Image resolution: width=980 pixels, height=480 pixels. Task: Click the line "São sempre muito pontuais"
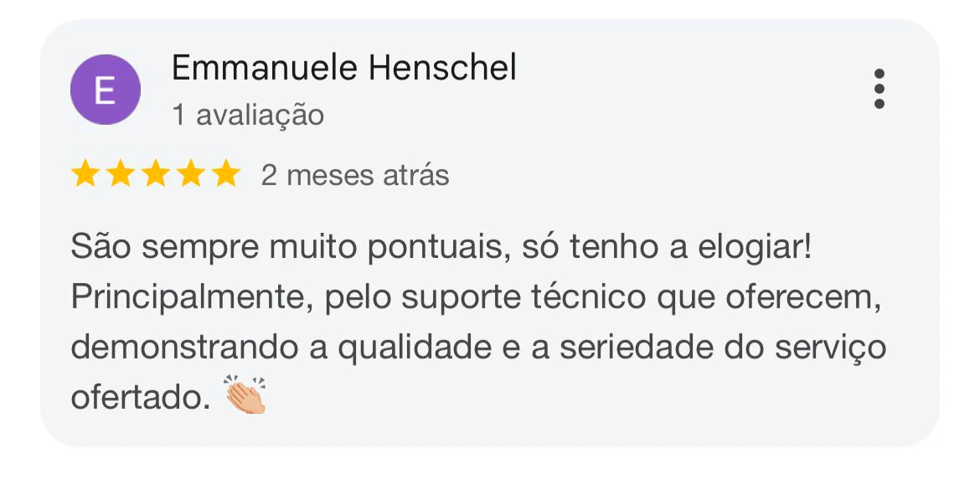click(286, 247)
